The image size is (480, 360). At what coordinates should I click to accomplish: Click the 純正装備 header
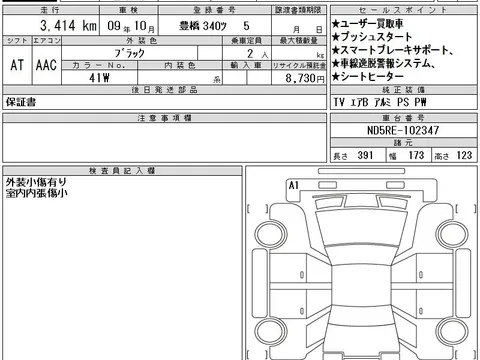pyautogui.click(x=403, y=90)
